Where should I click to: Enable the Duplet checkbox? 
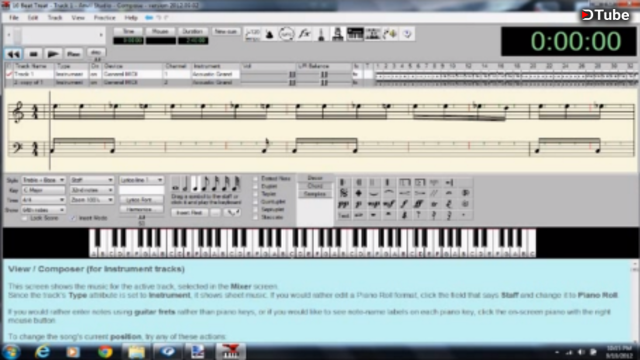point(256,187)
